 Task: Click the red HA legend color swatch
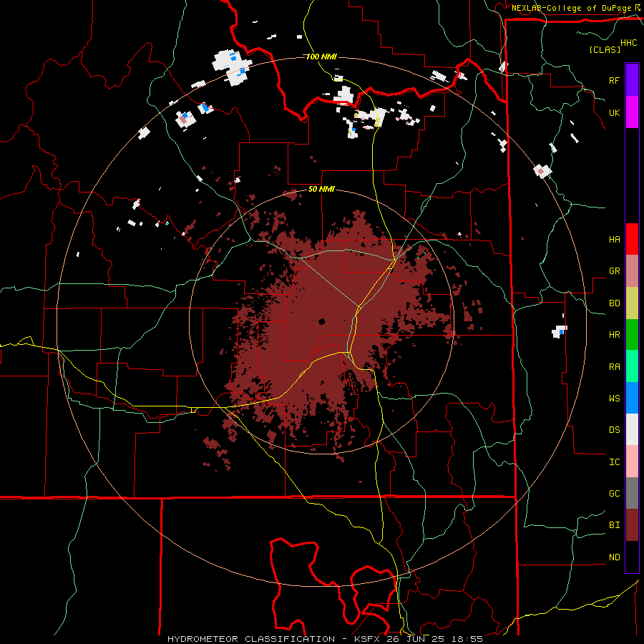632,239
